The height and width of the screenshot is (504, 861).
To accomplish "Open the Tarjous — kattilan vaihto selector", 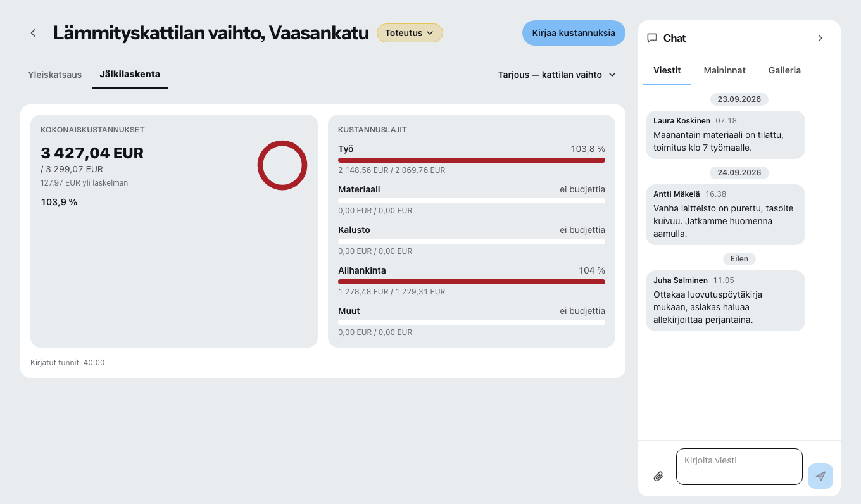I will pos(557,75).
